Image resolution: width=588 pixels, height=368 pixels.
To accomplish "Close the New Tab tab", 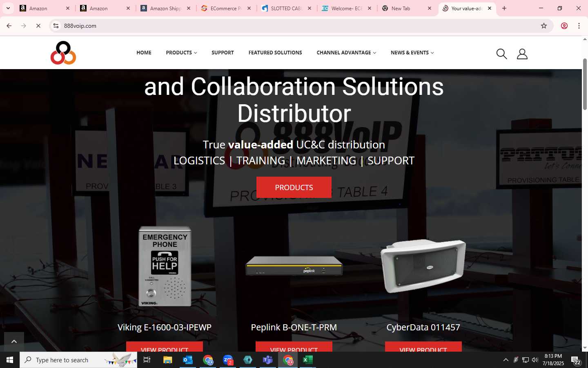I will [x=430, y=8].
